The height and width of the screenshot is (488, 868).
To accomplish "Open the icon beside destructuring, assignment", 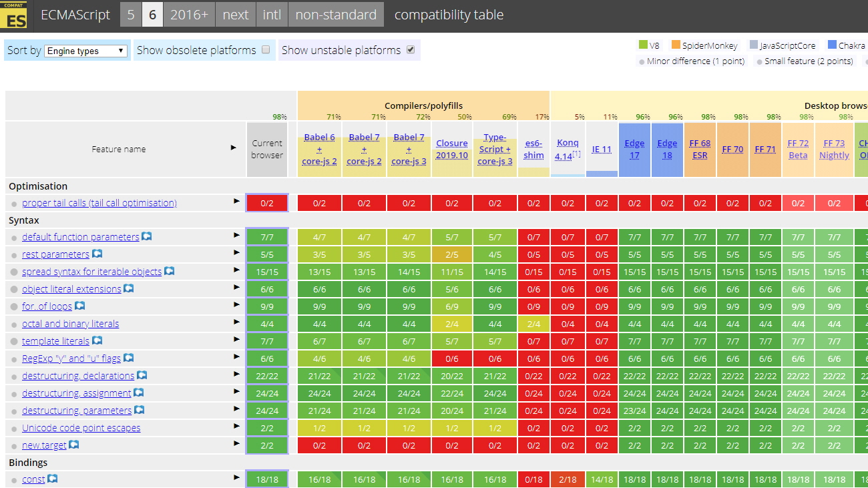I will coord(139,393).
